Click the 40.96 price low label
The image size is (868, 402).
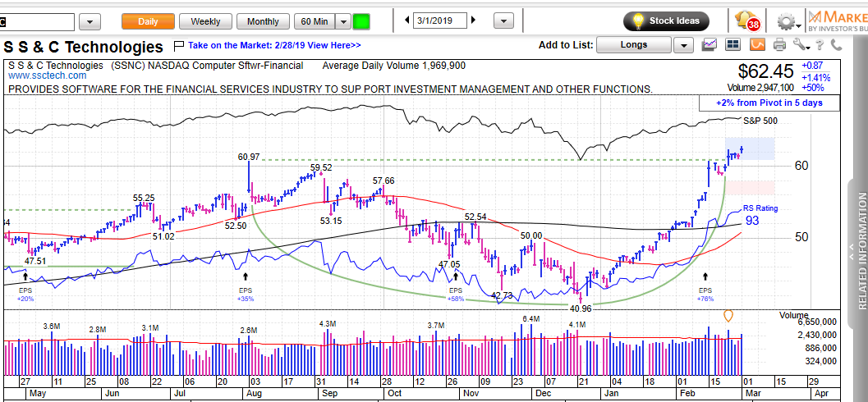580,308
